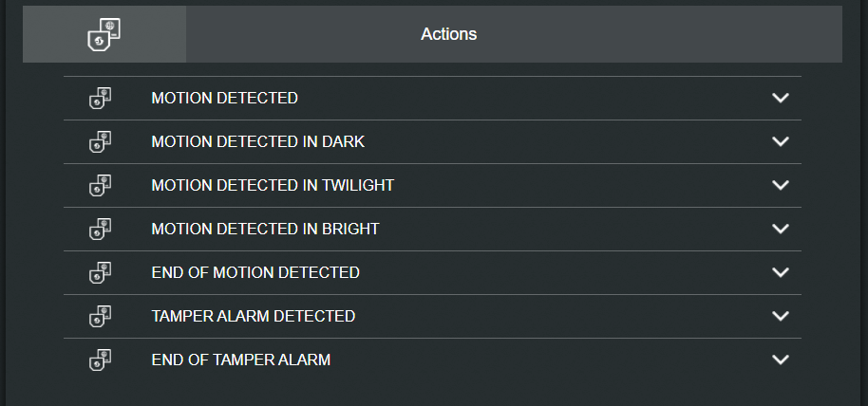Click camera icon beside END OF MOTION DETECTED

[x=100, y=272]
